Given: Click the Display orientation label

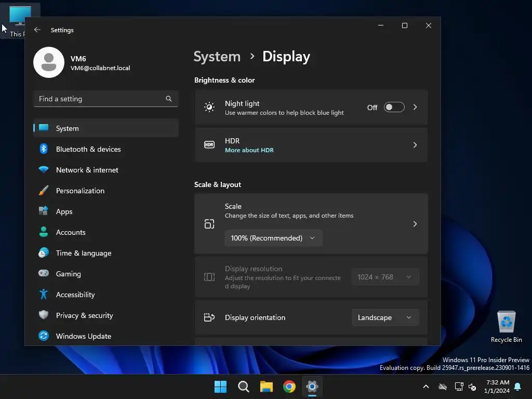Looking at the screenshot, I should [x=255, y=317].
